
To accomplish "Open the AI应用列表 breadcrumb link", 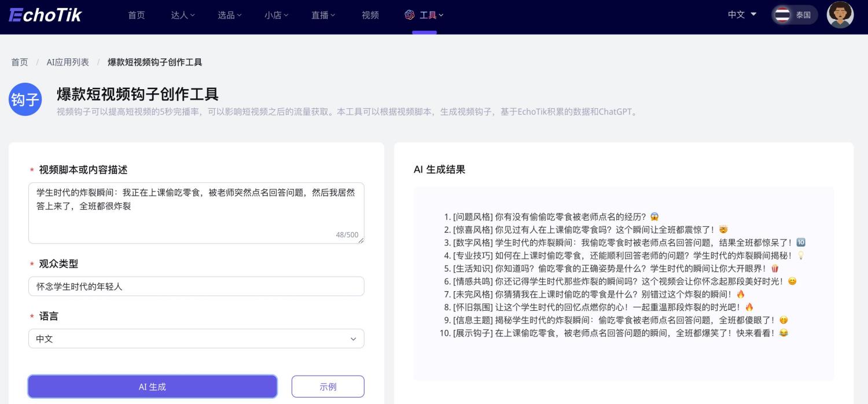I will (x=68, y=62).
